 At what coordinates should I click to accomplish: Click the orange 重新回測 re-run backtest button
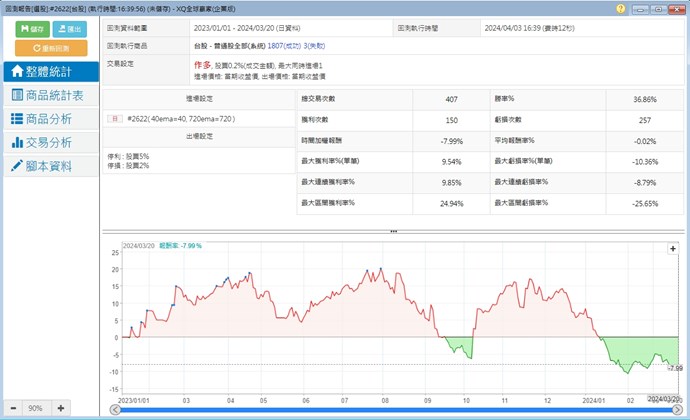coord(51,47)
